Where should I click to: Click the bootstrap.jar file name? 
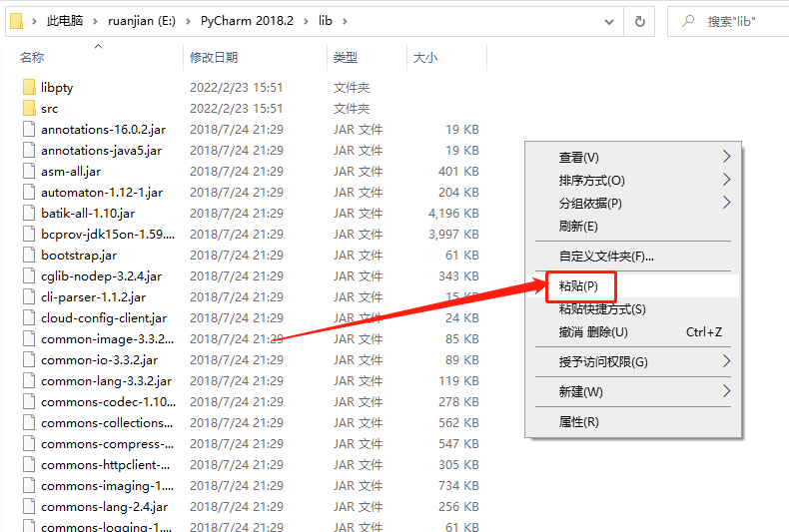coord(79,256)
